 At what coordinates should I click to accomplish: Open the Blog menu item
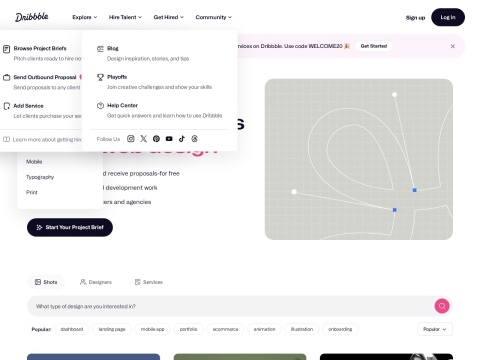(x=143, y=53)
